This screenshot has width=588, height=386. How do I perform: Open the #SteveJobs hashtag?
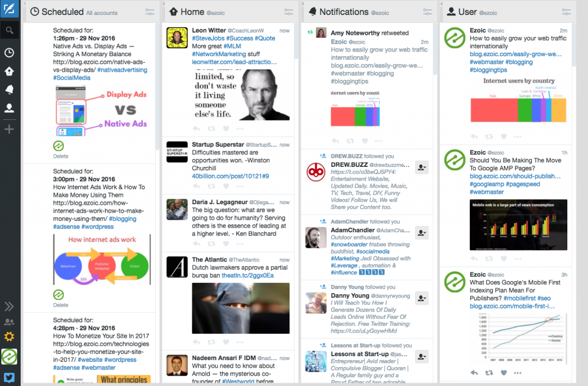point(208,38)
